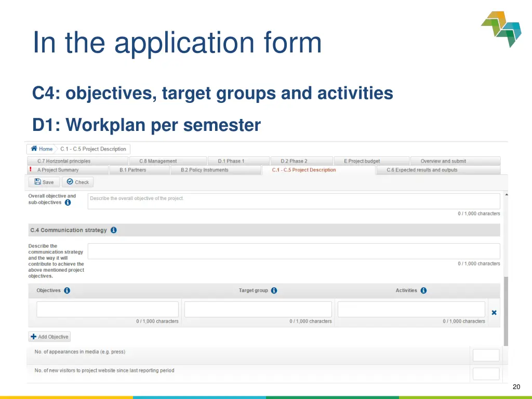Open info icon beside Overall objective and sub-objectives
Image resolution: width=532 pixels, height=399 pixels.
pyautogui.click(x=68, y=203)
